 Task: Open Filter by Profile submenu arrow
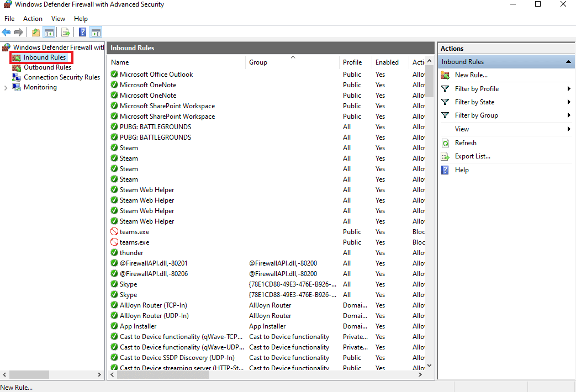click(x=569, y=88)
